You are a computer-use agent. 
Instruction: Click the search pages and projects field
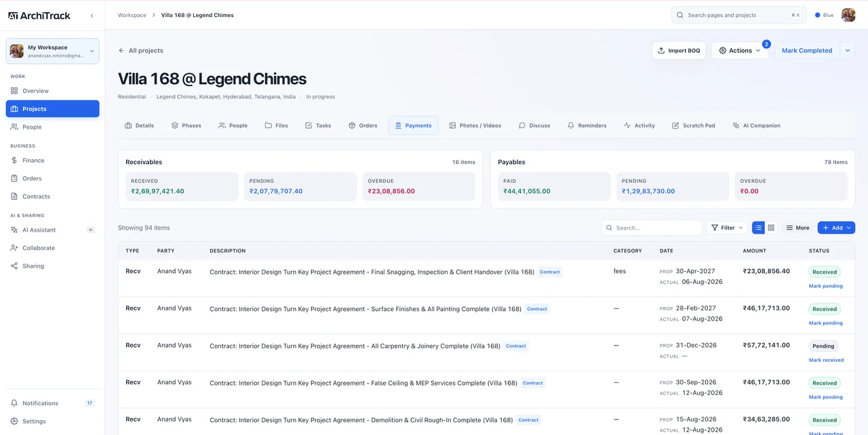tap(739, 15)
